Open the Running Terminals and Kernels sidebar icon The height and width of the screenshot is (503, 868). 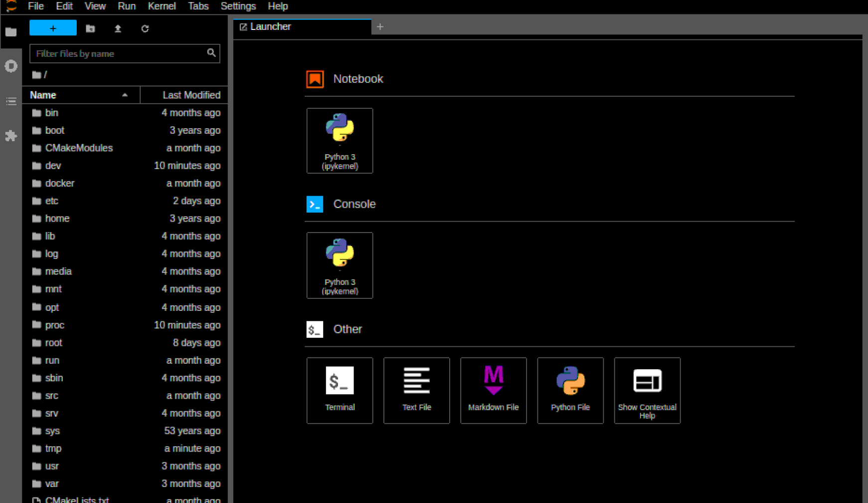click(11, 66)
